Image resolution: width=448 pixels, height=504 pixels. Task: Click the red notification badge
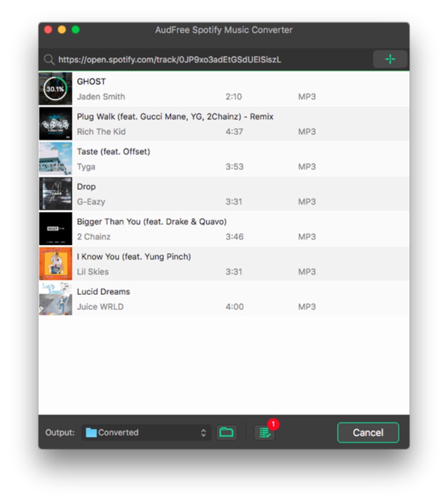coord(273,424)
